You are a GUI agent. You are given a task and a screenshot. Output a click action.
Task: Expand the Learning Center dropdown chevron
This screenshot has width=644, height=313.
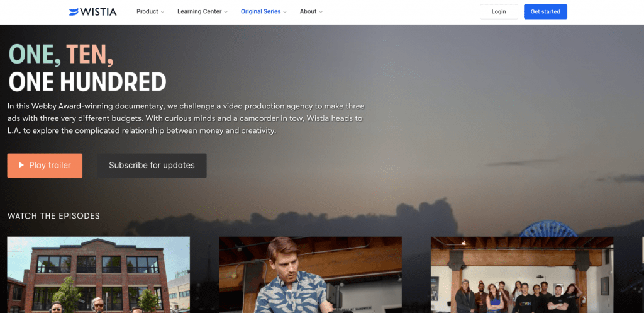(x=226, y=12)
